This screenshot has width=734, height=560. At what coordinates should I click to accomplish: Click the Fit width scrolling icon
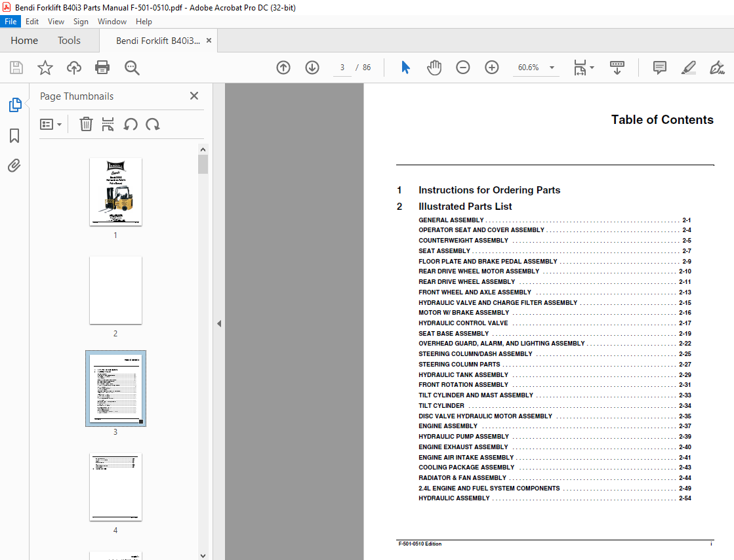point(580,68)
